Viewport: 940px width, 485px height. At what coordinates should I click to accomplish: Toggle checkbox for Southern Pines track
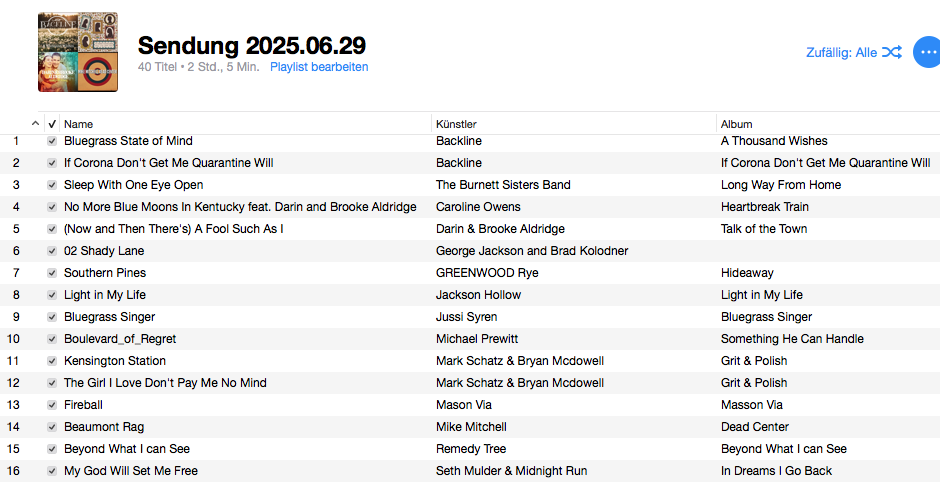point(52,273)
